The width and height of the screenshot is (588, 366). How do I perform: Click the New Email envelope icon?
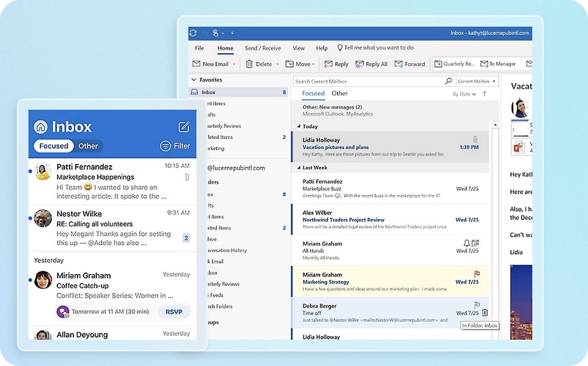[x=196, y=64]
